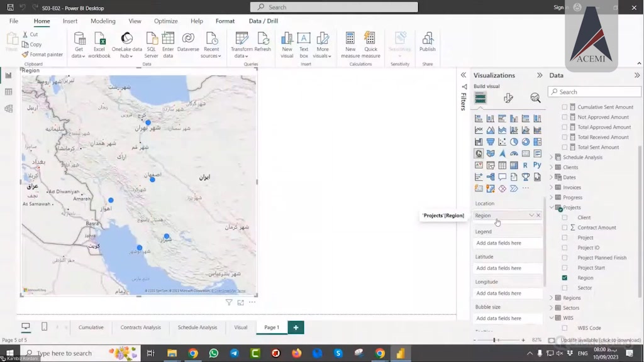
Task: Adjust the zoom slider handle
Action: (x=494, y=340)
